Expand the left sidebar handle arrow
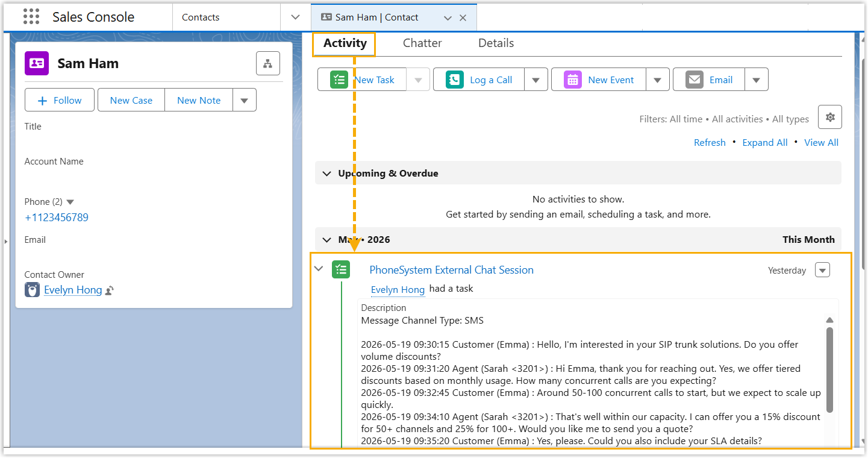868x458 pixels. click(x=6, y=242)
